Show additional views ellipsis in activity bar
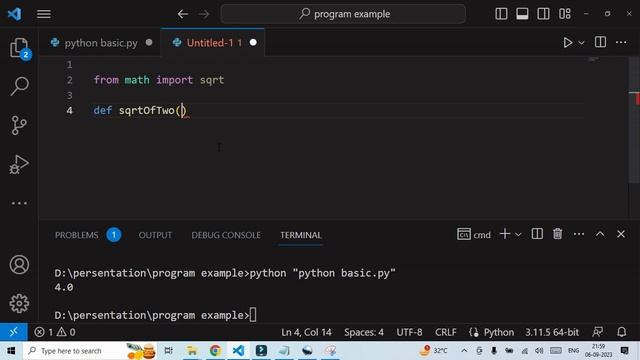The height and width of the screenshot is (360, 640). coord(19,203)
